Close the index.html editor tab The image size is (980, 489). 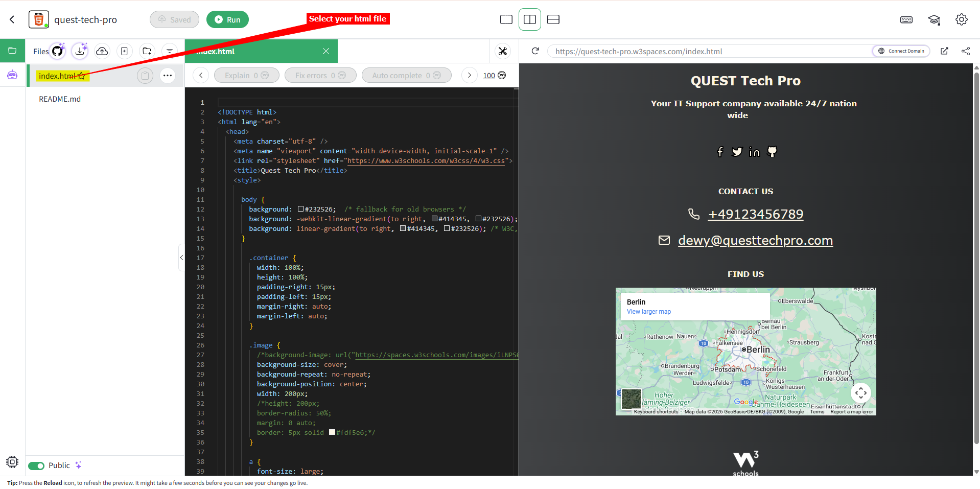point(326,51)
